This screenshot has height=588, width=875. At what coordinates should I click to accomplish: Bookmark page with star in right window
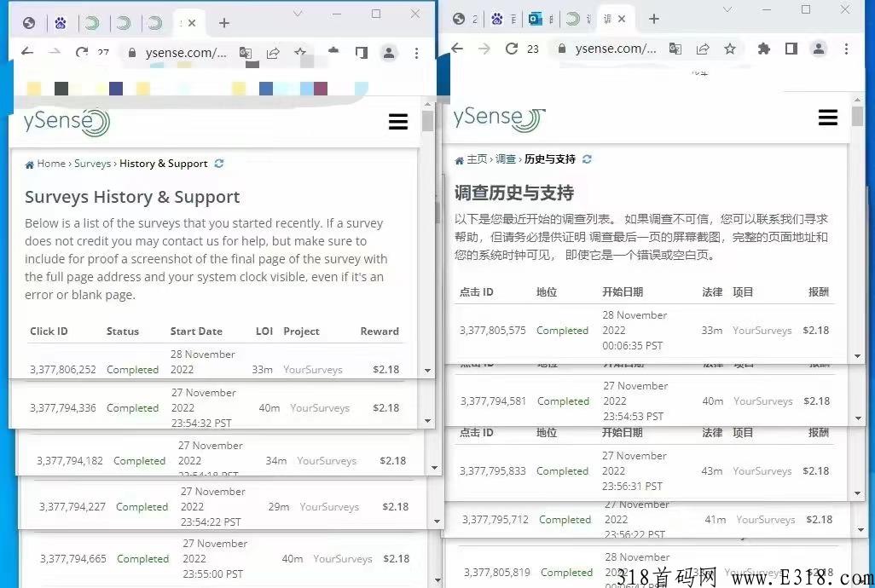click(x=730, y=49)
